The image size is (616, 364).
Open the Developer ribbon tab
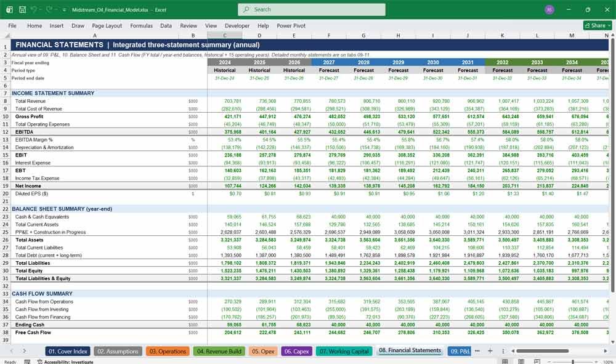coord(237,25)
